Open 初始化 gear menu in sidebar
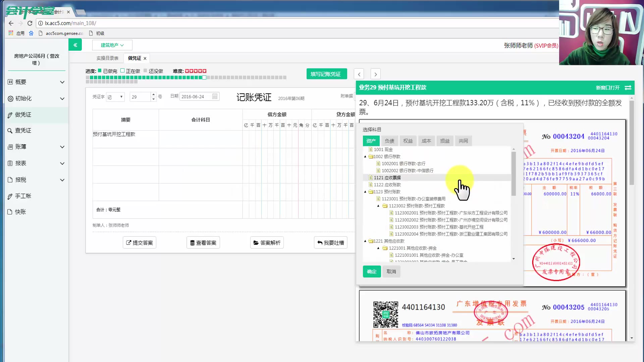This screenshot has width=644, height=362. point(36,99)
